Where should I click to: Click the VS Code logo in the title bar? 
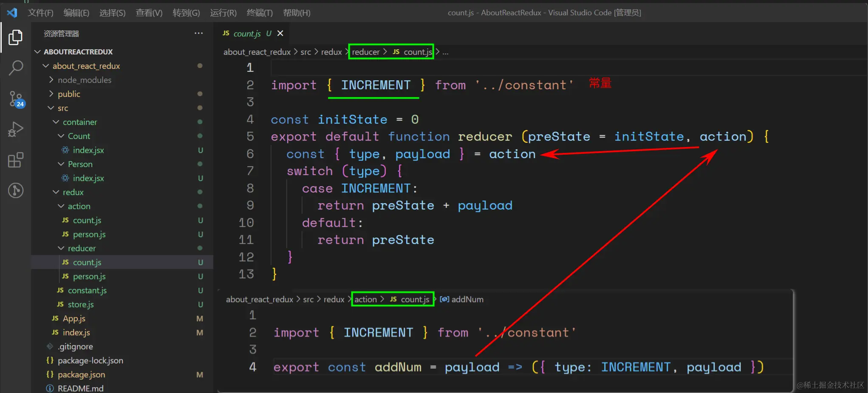click(12, 13)
